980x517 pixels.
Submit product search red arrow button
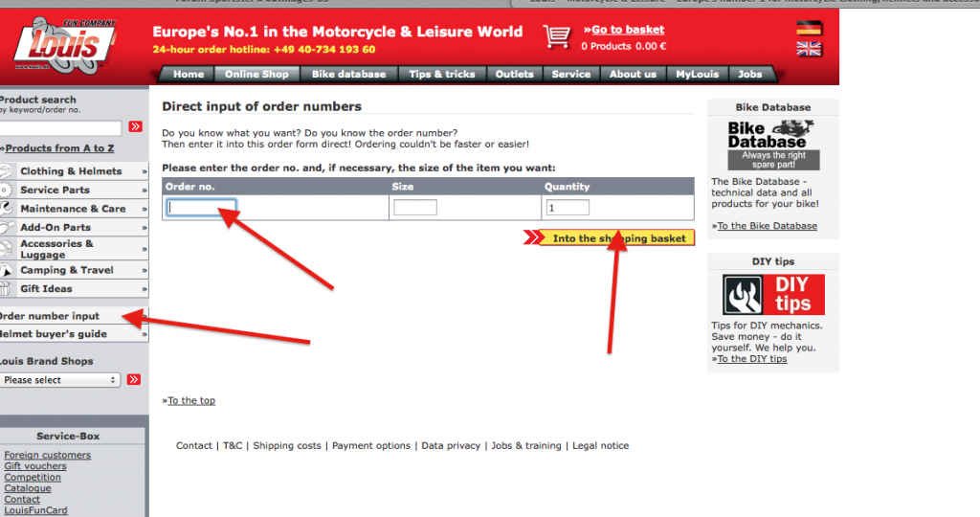pyautogui.click(x=135, y=127)
